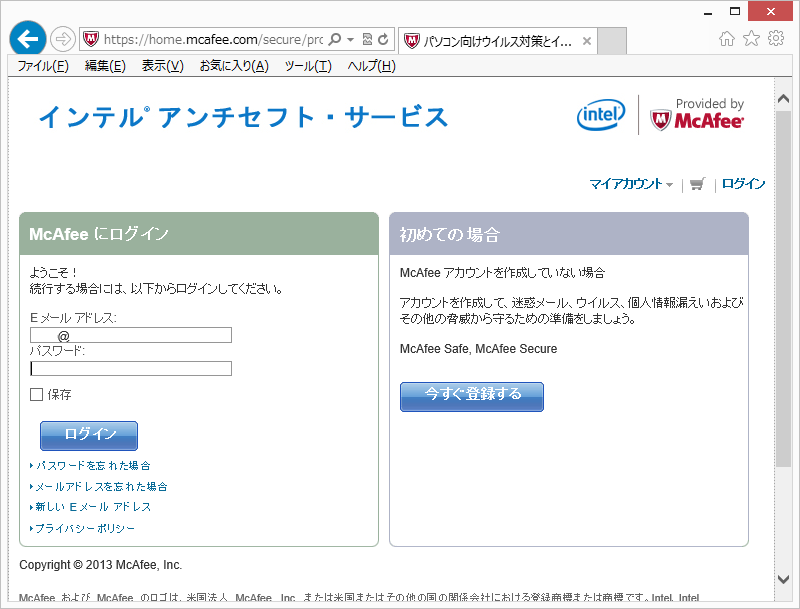Click the blue ログイン button
Image resolution: width=800 pixels, height=609 pixels.
(x=89, y=435)
